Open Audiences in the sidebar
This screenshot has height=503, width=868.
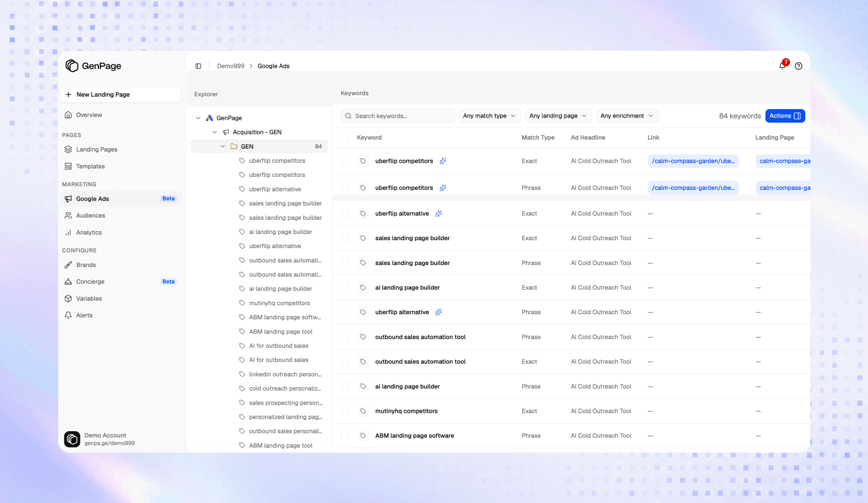(121, 215)
